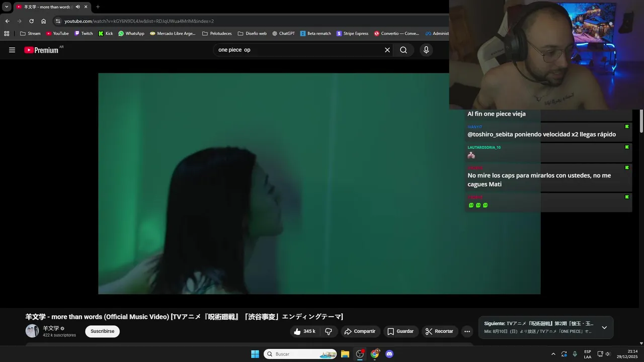Screen dimensions: 644x362
Task: Mute the tab via the speaker icon
Action: (x=77, y=7)
